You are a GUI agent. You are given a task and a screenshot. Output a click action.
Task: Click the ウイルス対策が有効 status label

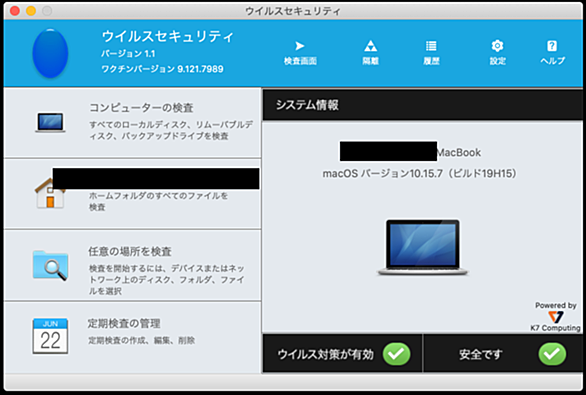tap(325, 354)
